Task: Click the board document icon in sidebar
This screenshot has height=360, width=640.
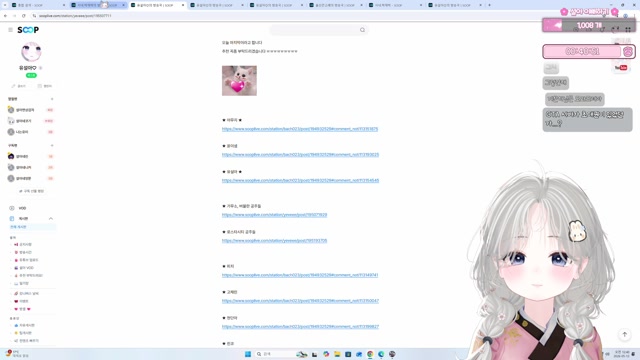Action: (12, 219)
